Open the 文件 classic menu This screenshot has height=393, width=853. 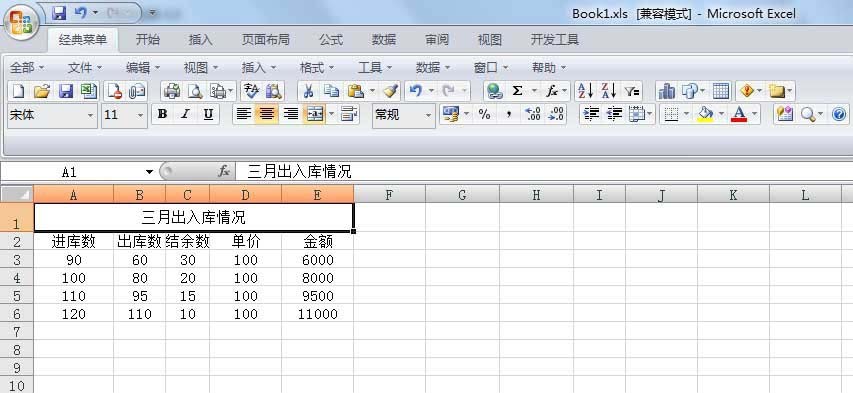pyautogui.click(x=84, y=67)
